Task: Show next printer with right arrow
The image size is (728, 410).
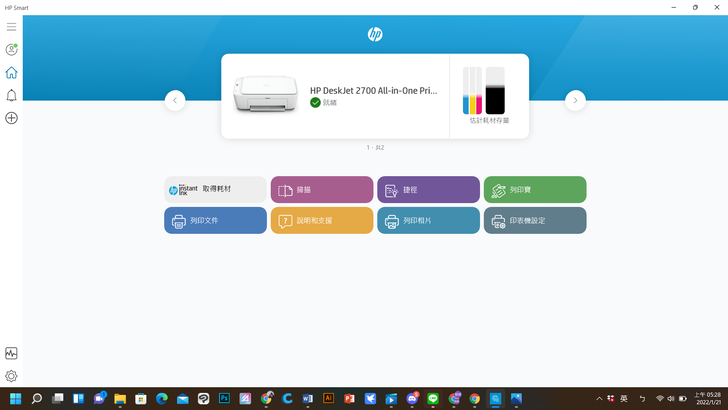Action: 575,100
